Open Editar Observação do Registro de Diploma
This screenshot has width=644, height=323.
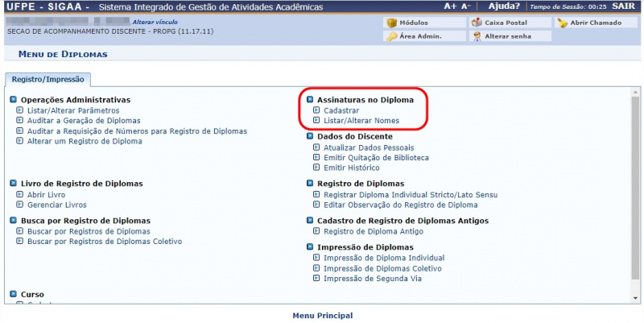coord(400,205)
